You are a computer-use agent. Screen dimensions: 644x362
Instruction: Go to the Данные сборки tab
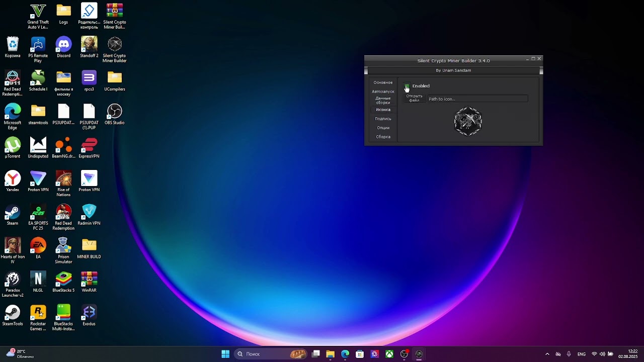(x=383, y=101)
